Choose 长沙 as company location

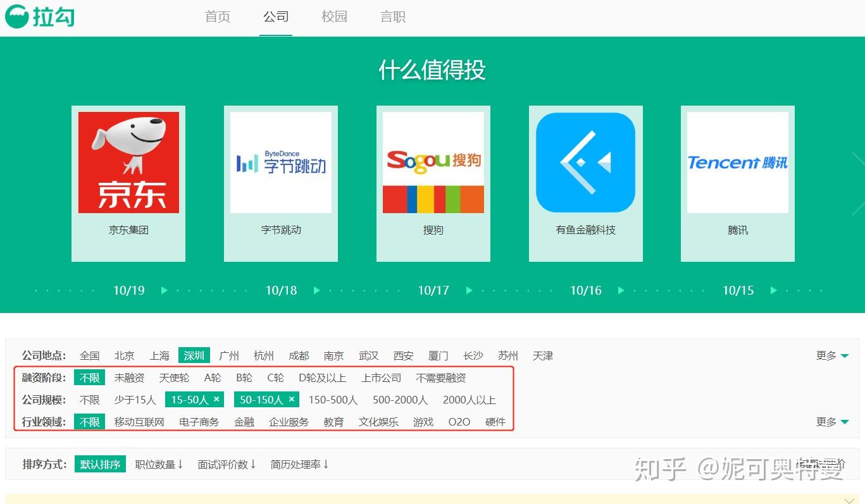473,355
